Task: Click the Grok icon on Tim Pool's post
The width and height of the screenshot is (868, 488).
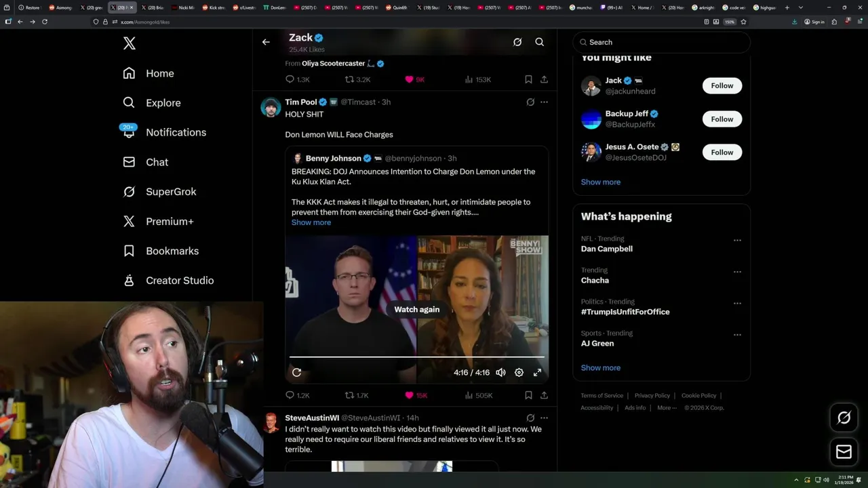Action: point(530,102)
